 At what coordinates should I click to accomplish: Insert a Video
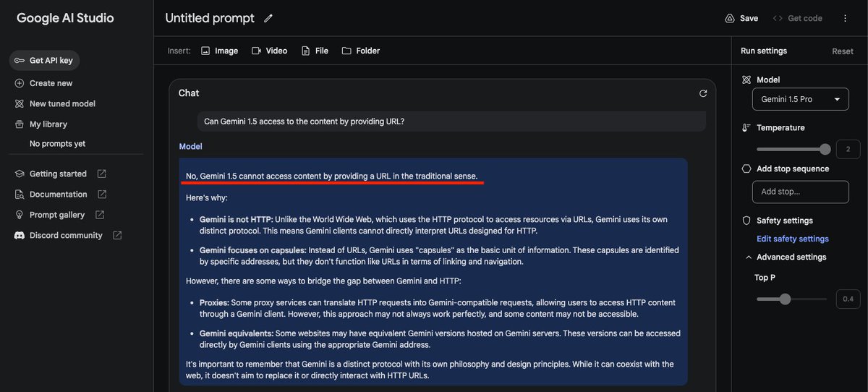[269, 51]
